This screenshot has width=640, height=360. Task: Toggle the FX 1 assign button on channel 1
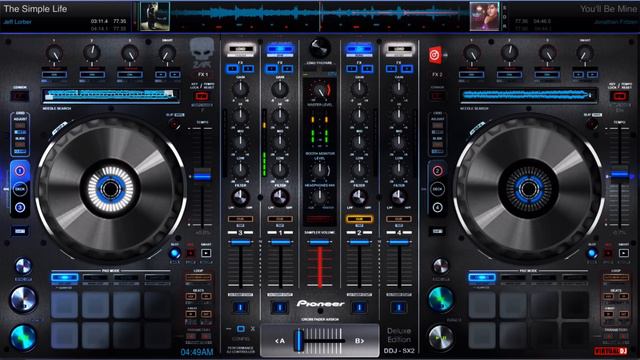[x=272, y=69]
